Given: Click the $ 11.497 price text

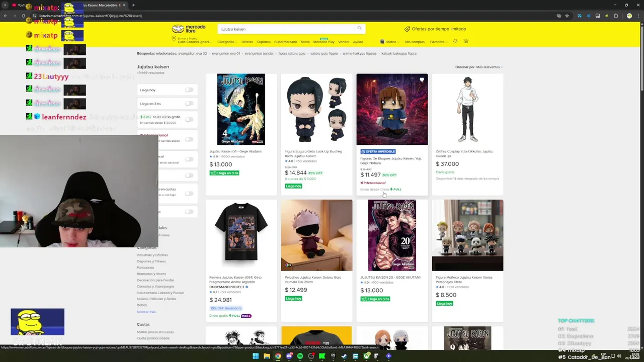Looking at the screenshot, I should (x=370, y=175).
